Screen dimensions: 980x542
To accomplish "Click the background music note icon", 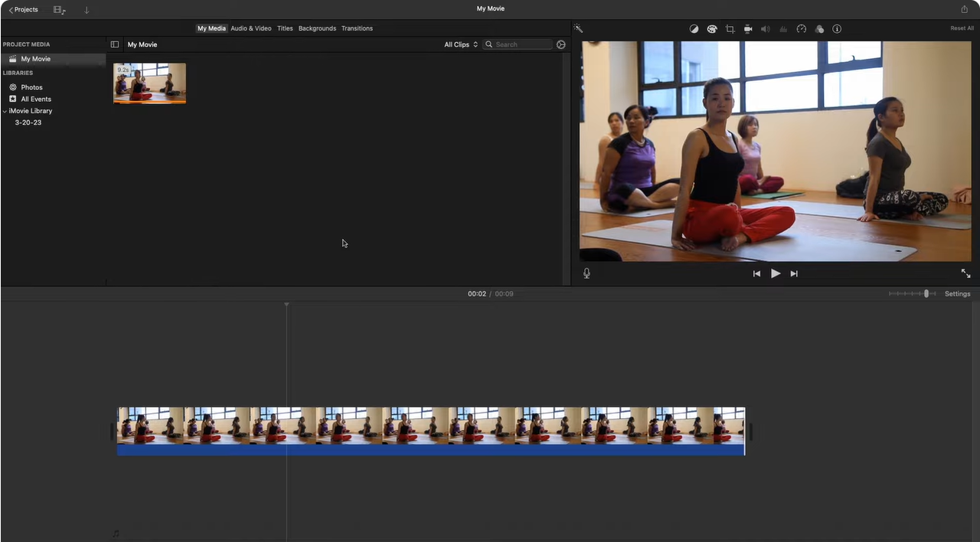I will click(x=116, y=534).
